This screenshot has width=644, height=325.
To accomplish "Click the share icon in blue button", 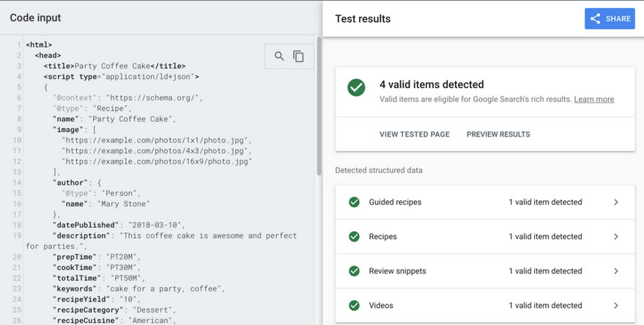I will pyautogui.click(x=596, y=19).
